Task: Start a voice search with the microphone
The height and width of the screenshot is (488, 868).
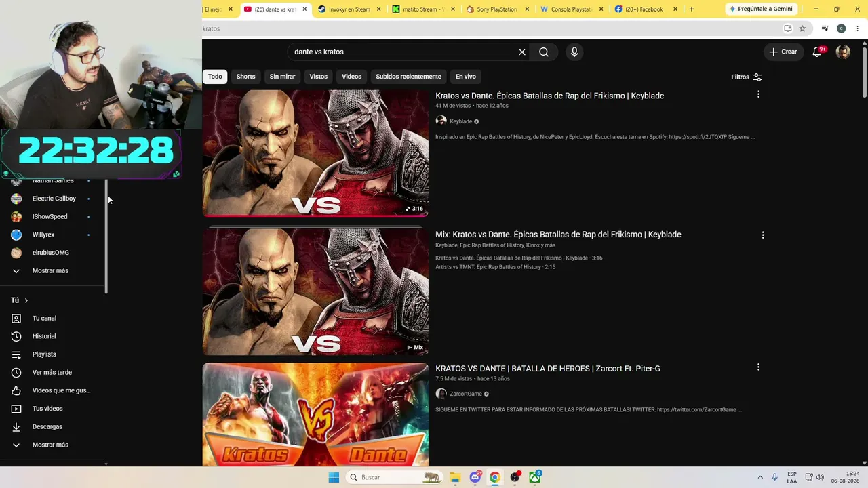Action: click(574, 52)
